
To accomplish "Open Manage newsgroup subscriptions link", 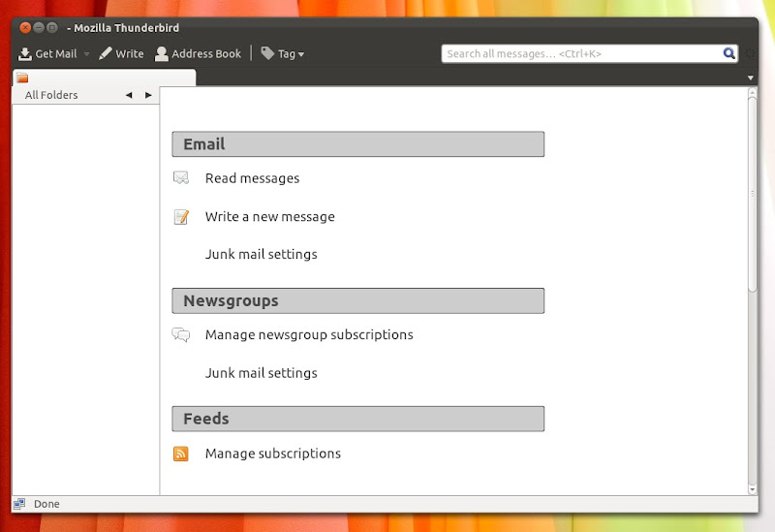I will 309,334.
